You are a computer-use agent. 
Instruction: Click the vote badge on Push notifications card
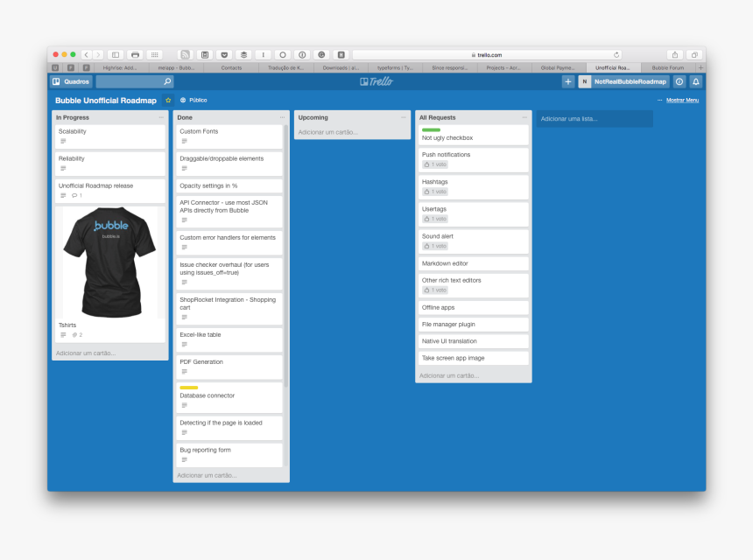(x=435, y=164)
